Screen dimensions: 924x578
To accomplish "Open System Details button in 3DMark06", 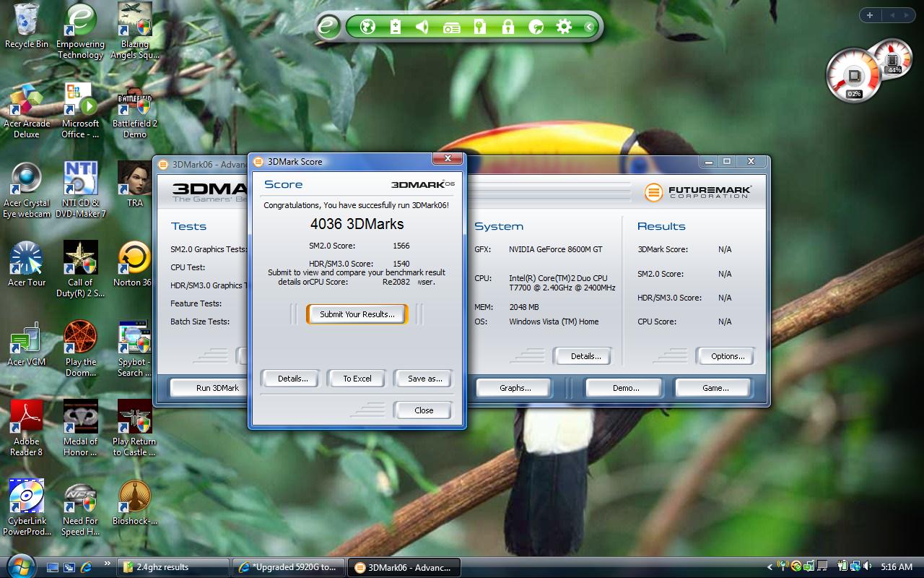I will click(583, 356).
